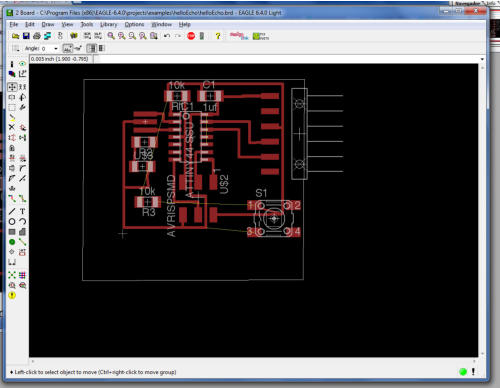500x388 pixels.
Task: Select the Dimension tool
Action: 12,262
